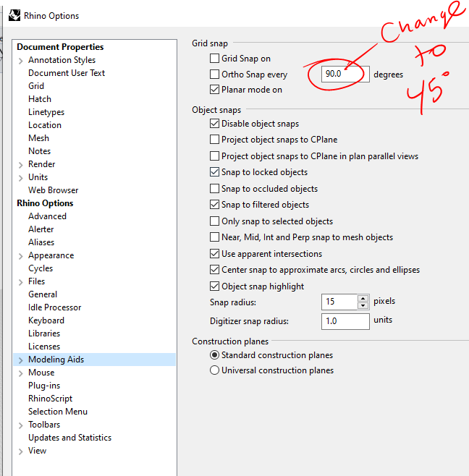
Task: Expand the Units tree node
Action: coord(21,178)
